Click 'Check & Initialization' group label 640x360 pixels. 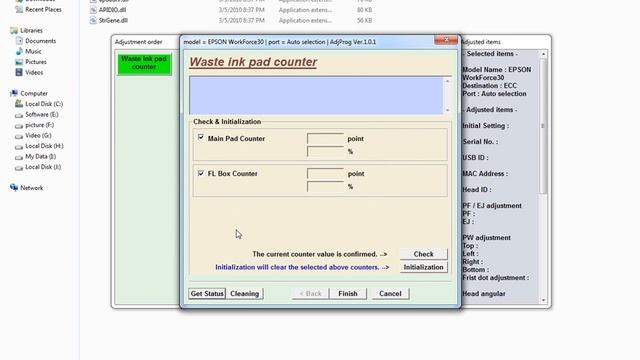coord(227,122)
